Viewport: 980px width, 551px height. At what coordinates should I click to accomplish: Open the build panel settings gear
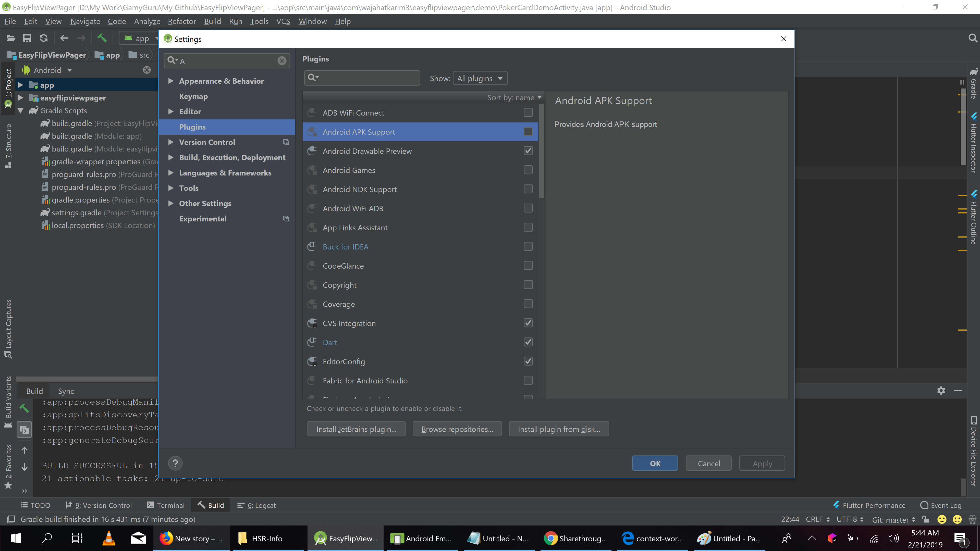(941, 391)
